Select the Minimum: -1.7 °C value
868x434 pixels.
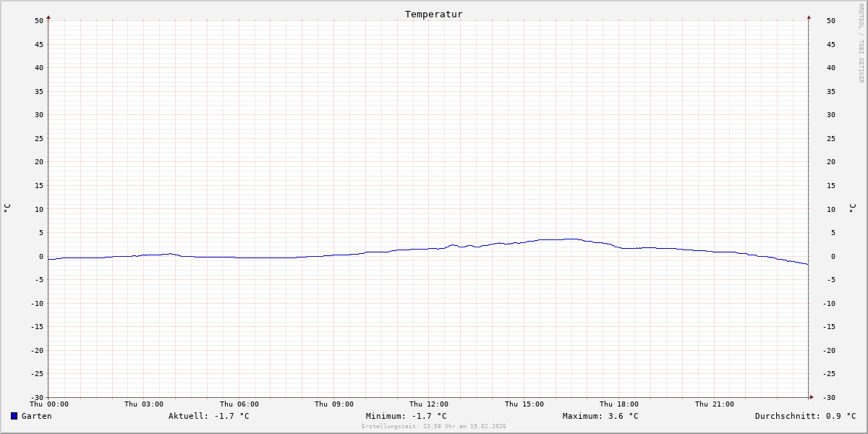[x=406, y=416]
